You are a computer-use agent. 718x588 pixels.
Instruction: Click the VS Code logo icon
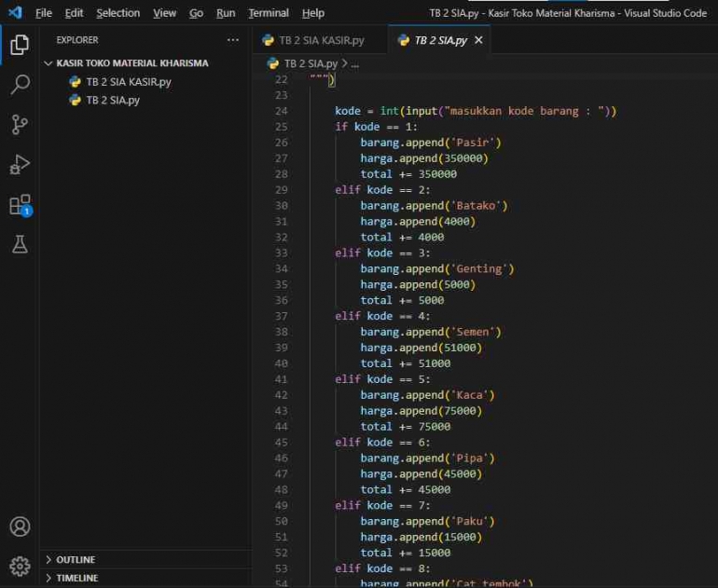15,12
